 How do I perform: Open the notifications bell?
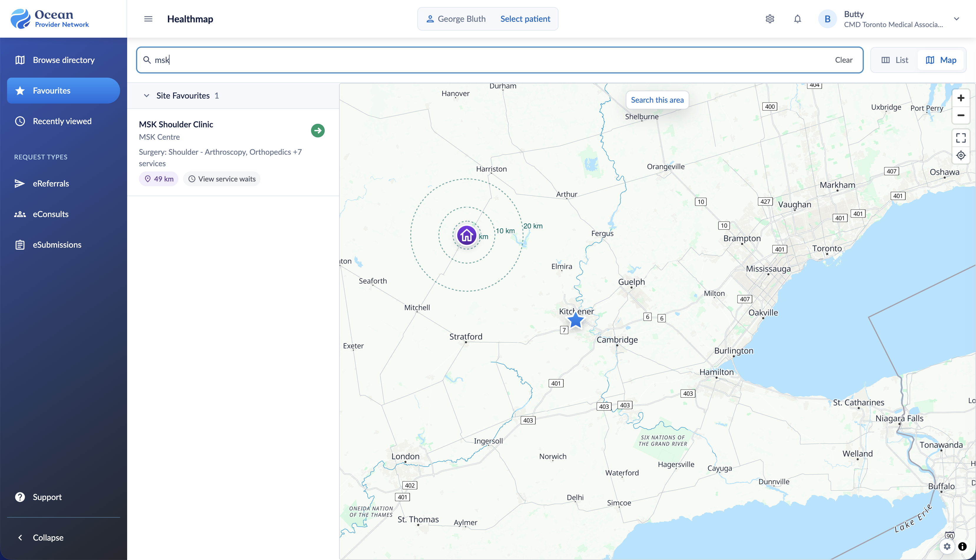click(797, 19)
